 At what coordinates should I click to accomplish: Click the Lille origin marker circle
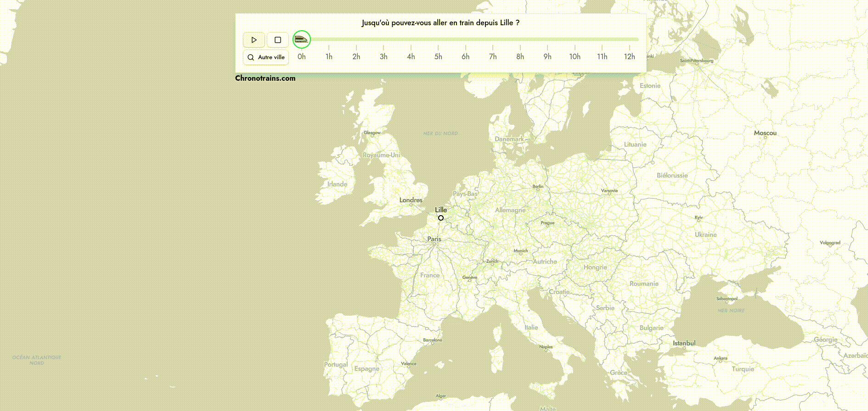coord(441,218)
